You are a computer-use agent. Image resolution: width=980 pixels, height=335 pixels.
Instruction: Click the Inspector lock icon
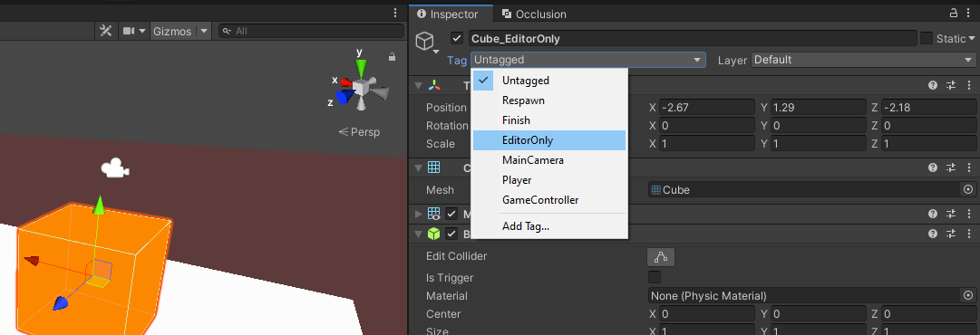click(953, 13)
